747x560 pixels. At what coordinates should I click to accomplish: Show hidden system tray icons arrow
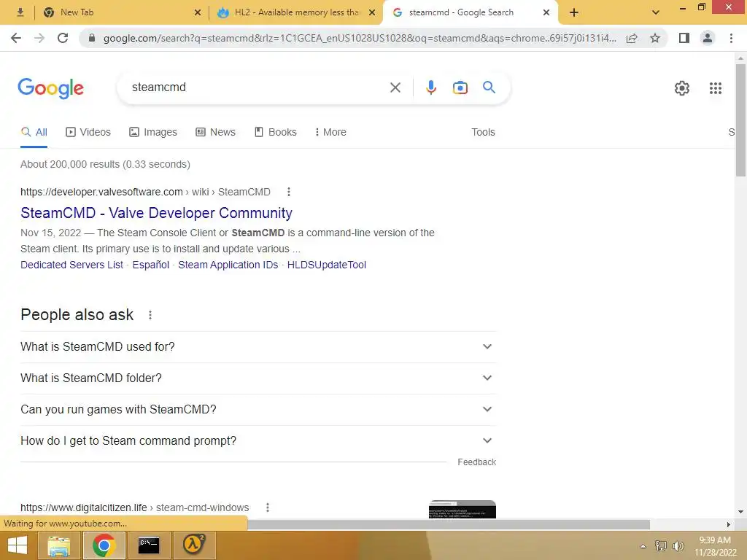(x=643, y=546)
